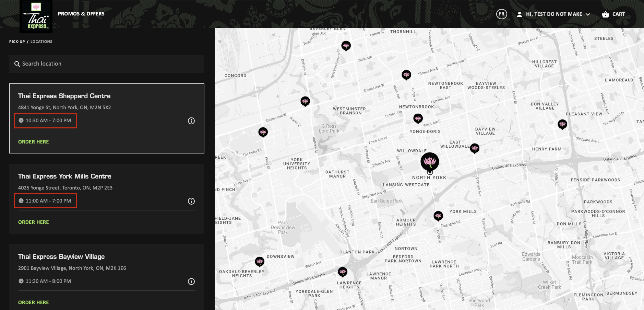The height and width of the screenshot is (310, 644).
Task: Click the lotus pin near Lawrence Heights
Action: pos(343,272)
